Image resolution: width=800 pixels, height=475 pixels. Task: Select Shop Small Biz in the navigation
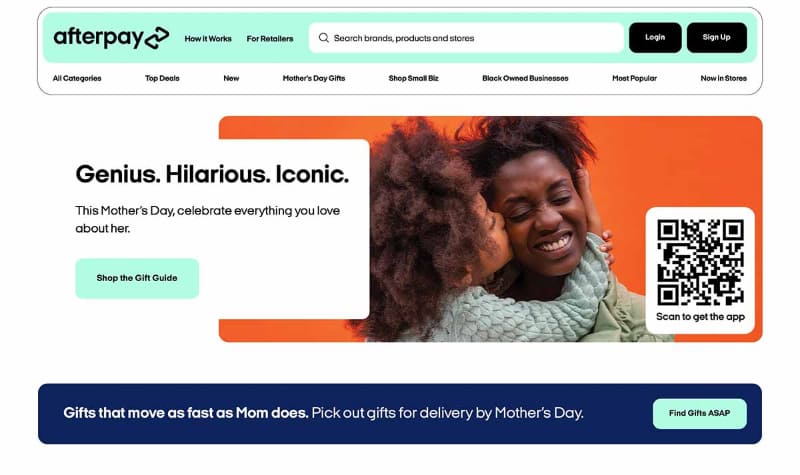[414, 79]
